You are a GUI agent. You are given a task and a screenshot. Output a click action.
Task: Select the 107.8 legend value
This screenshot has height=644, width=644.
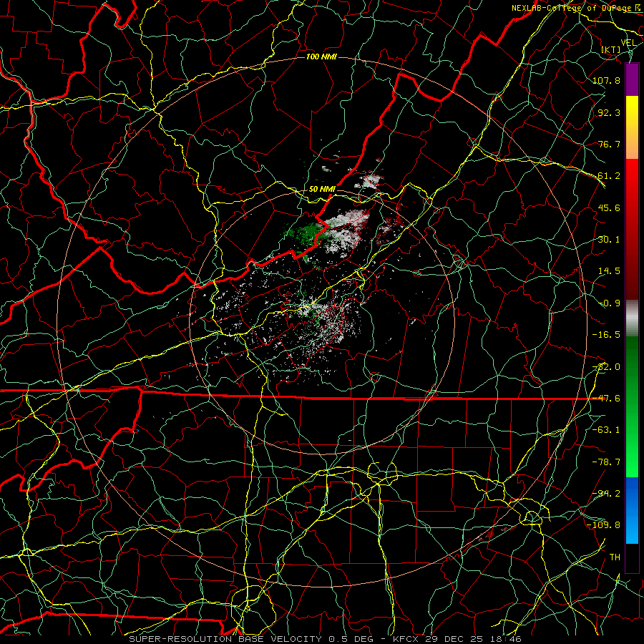pyautogui.click(x=606, y=80)
